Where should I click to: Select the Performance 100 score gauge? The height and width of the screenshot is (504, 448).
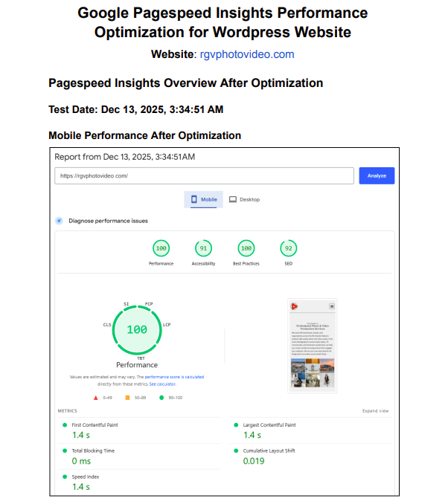(161, 248)
